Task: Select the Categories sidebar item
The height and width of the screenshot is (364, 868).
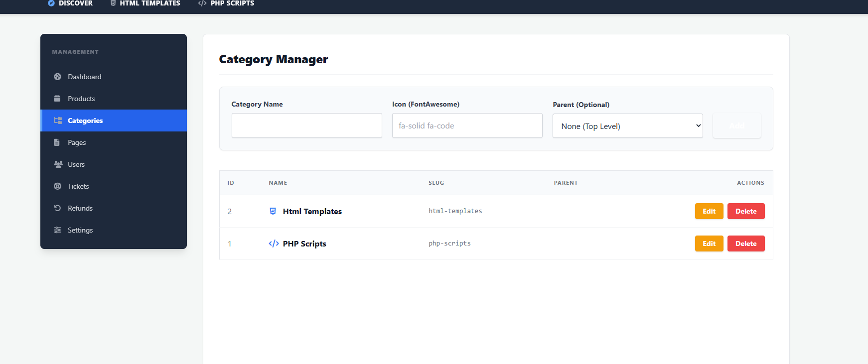Action: click(114, 121)
